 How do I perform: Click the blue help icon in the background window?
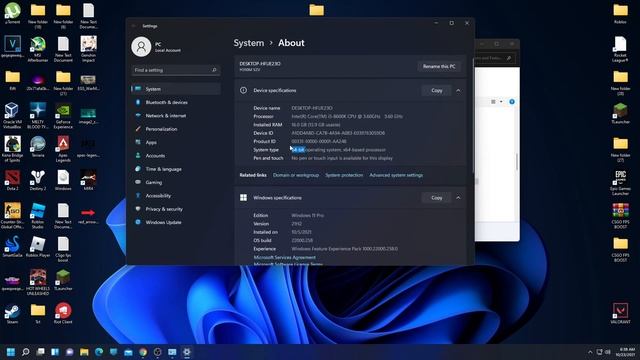pos(512,102)
